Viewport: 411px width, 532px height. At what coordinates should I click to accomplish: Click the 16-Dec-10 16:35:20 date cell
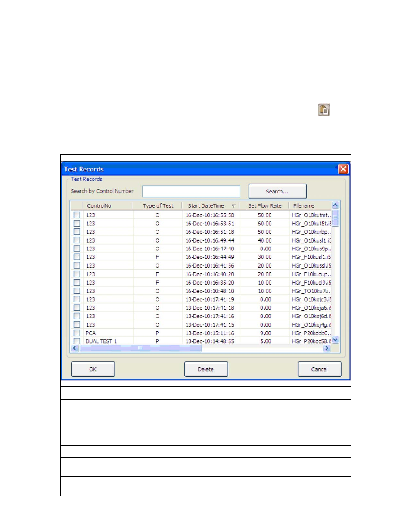click(210, 283)
